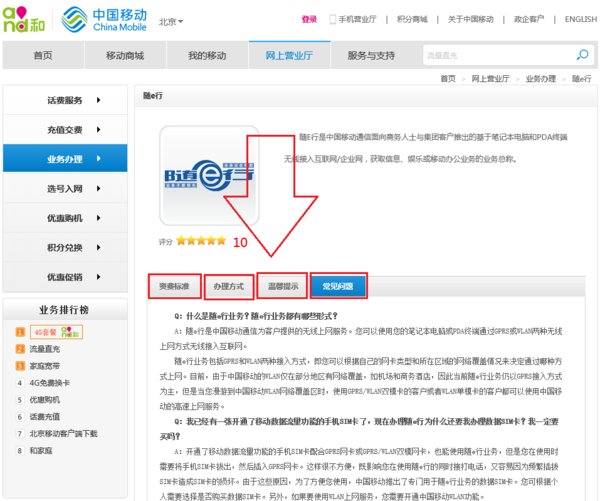Expand the 充值交费 sidebar arrow

pos(99,130)
